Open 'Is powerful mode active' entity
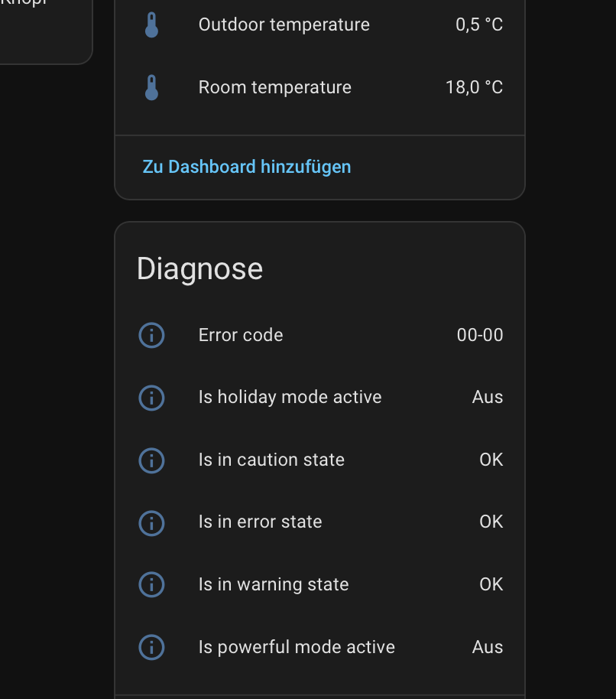 [297, 648]
